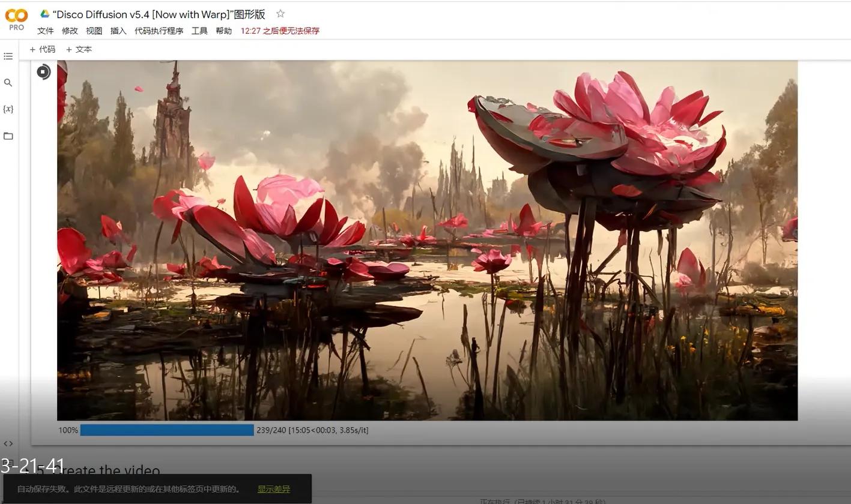Open the search and replace panel
This screenshot has height=504, width=851.
[8, 83]
